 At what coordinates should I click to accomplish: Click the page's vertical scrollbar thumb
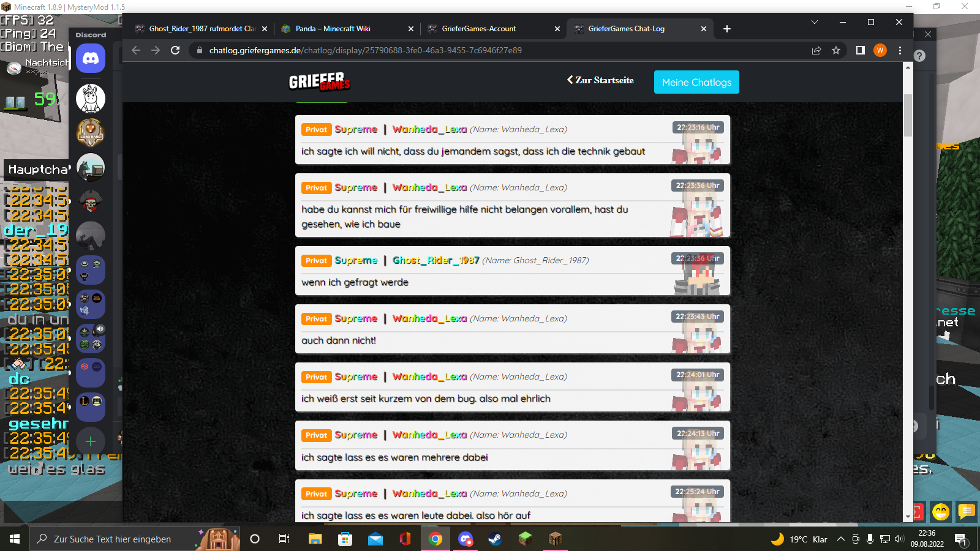(908, 115)
